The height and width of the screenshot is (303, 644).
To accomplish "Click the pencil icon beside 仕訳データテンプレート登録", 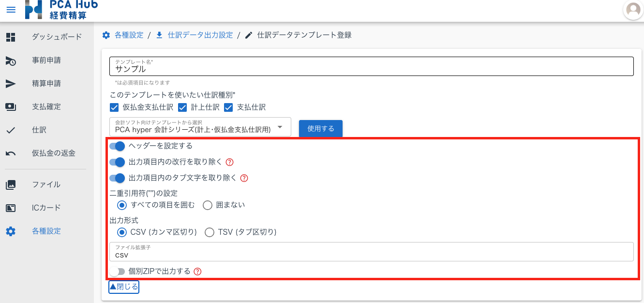I will pos(249,35).
